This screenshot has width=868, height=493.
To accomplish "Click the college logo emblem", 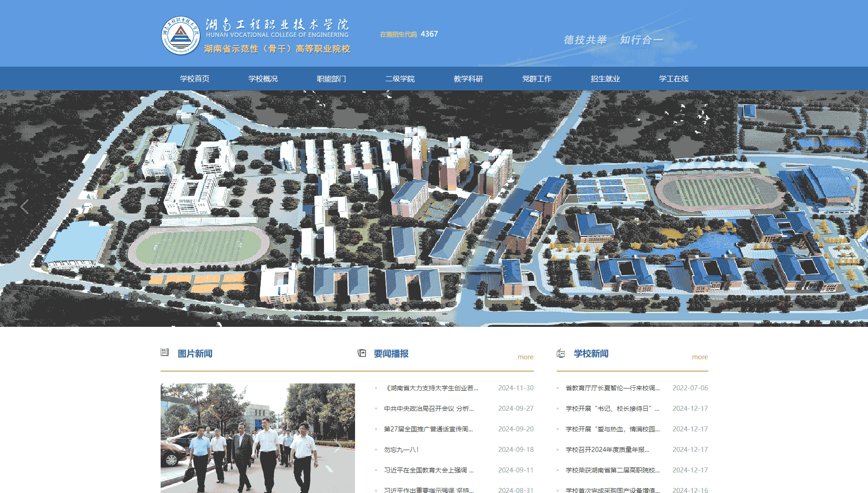I will click(x=181, y=36).
